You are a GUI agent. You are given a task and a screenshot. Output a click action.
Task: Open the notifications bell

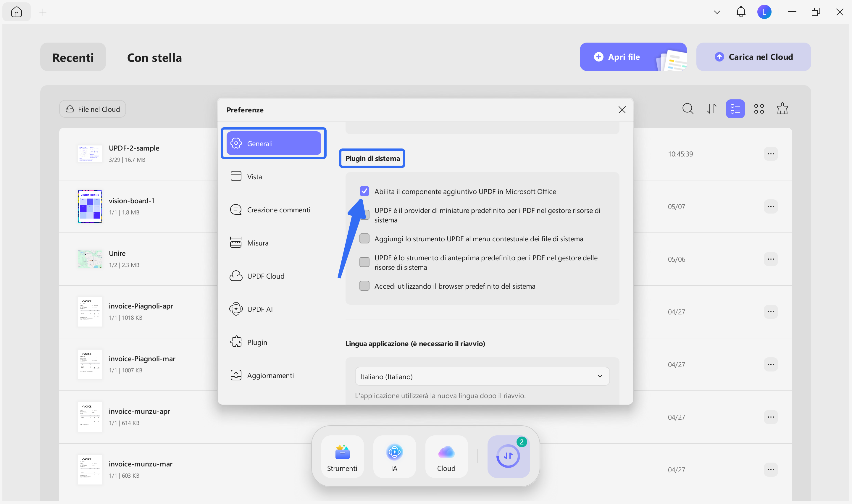click(x=740, y=12)
